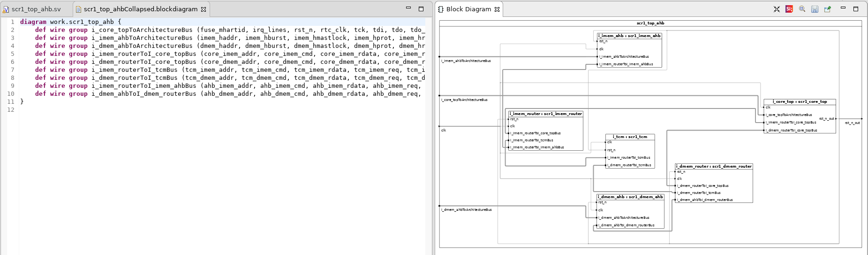Select the i_dmem_router : scr1_dmem_router block

(x=713, y=166)
